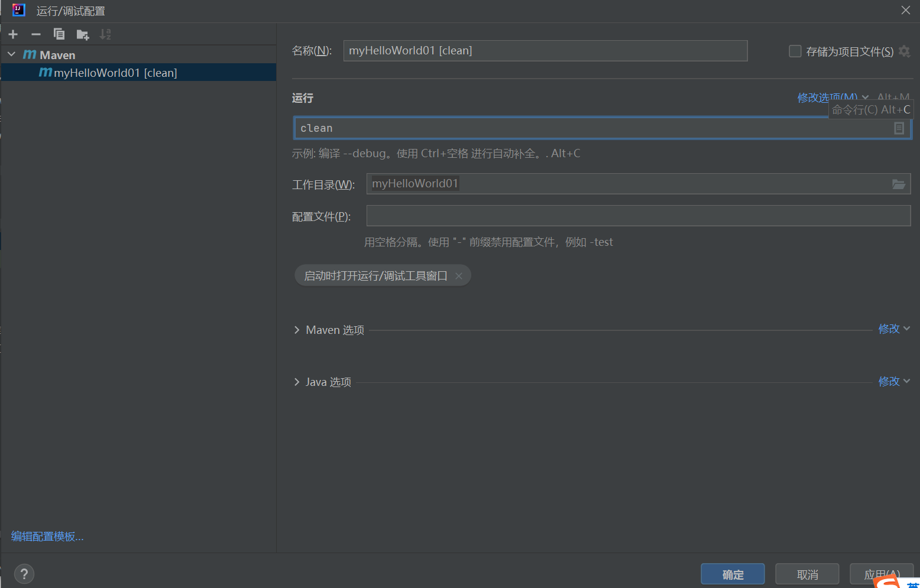Add a new configuration with plus icon
920x588 pixels.
pos(13,34)
